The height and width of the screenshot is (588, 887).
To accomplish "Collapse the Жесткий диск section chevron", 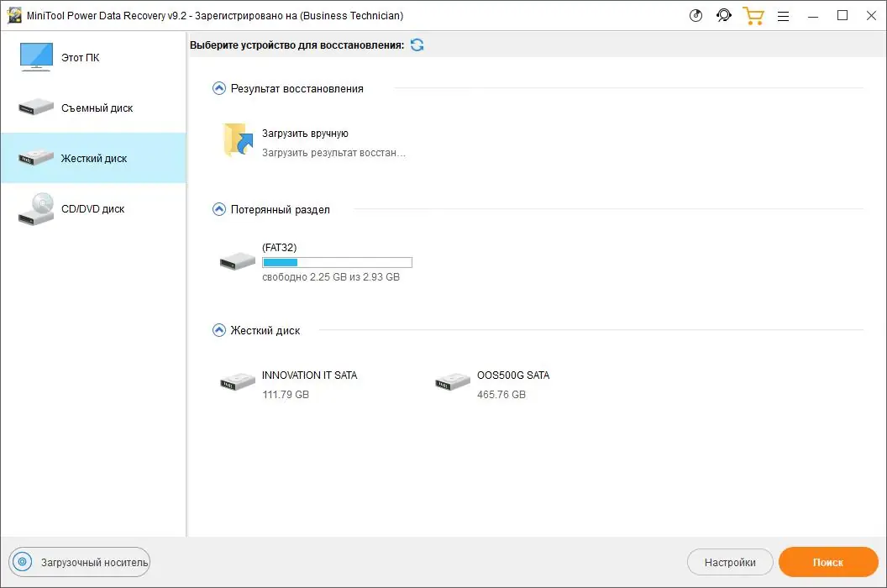I will [219, 330].
